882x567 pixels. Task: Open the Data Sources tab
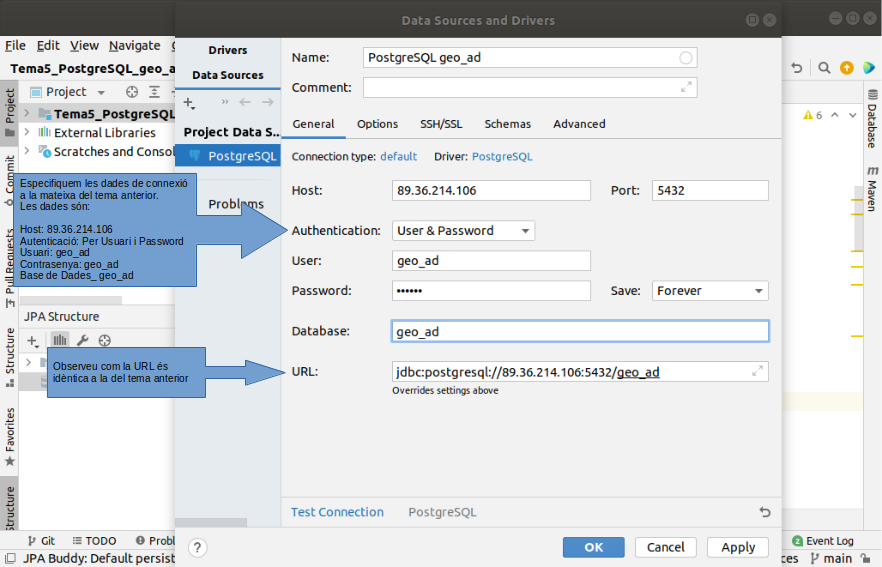tap(228, 75)
